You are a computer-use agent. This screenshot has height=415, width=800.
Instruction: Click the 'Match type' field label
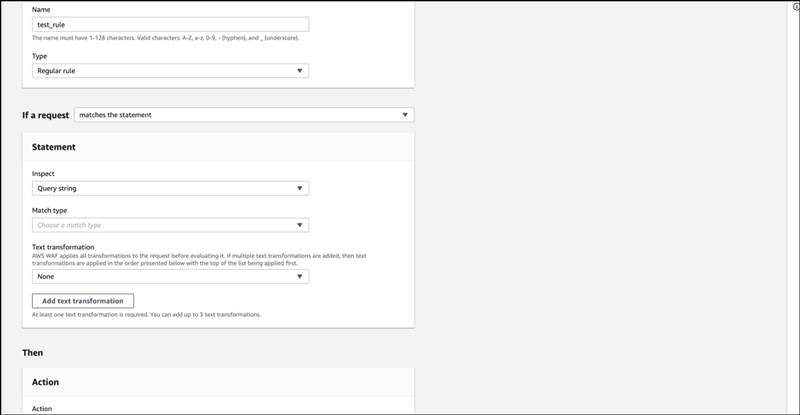coord(50,210)
